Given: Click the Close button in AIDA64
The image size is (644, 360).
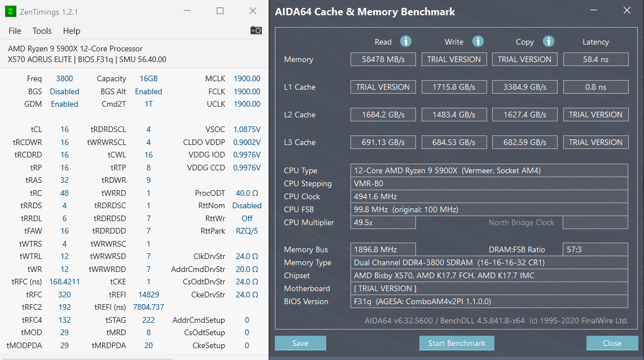Looking at the screenshot, I should click(612, 343).
